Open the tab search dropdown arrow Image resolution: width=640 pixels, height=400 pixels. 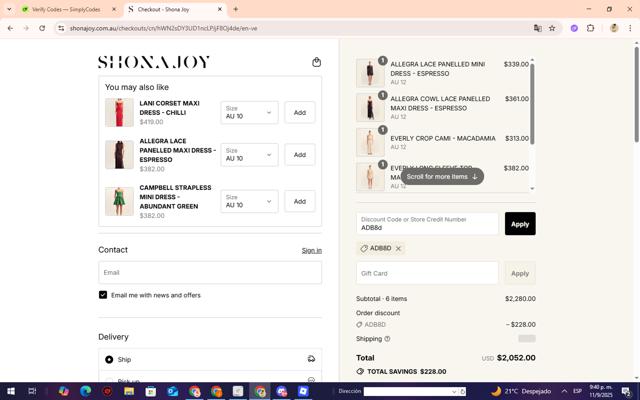pyautogui.click(x=9, y=9)
